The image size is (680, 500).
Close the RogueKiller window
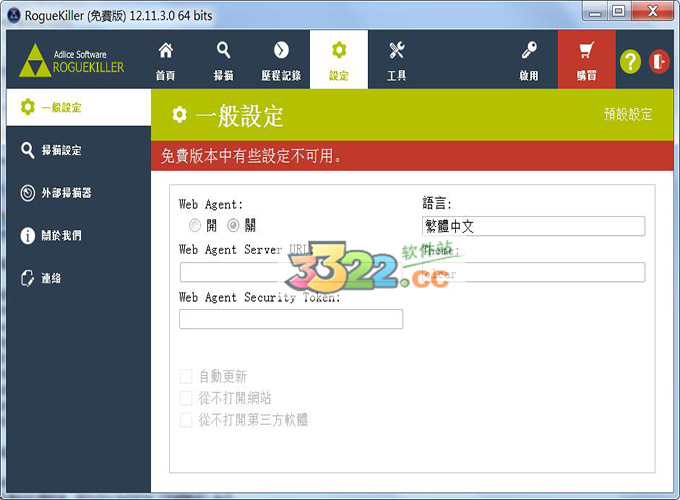coord(652,11)
